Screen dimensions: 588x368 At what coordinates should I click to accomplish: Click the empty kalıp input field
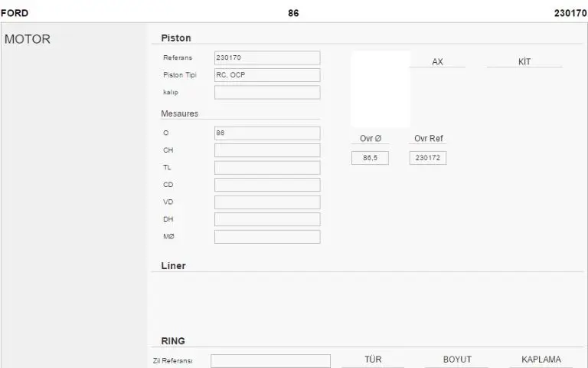pos(266,92)
